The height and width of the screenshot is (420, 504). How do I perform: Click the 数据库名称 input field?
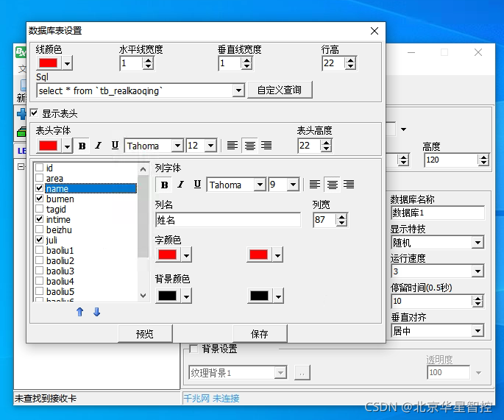[x=438, y=213]
